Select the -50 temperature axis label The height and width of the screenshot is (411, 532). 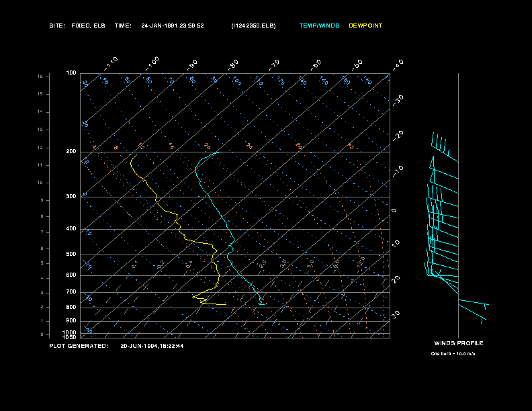tap(357, 65)
